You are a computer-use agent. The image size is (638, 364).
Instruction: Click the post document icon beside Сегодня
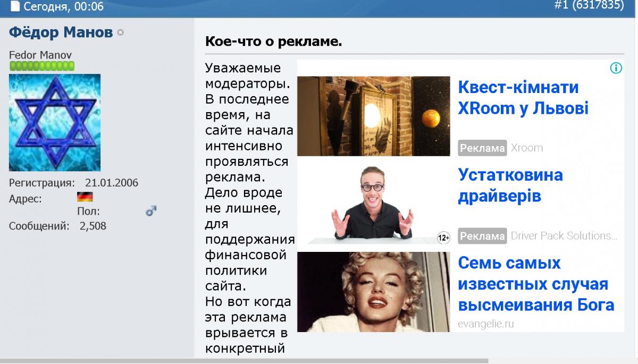14,7
